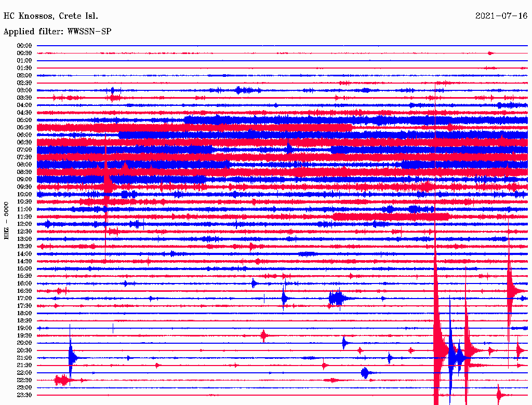The image size is (532, 405).
Task: Select the 21:00 time row label
Action: 24,358
